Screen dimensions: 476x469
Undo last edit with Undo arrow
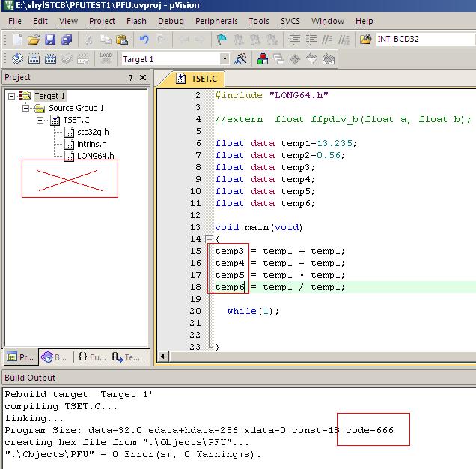[x=144, y=40]
